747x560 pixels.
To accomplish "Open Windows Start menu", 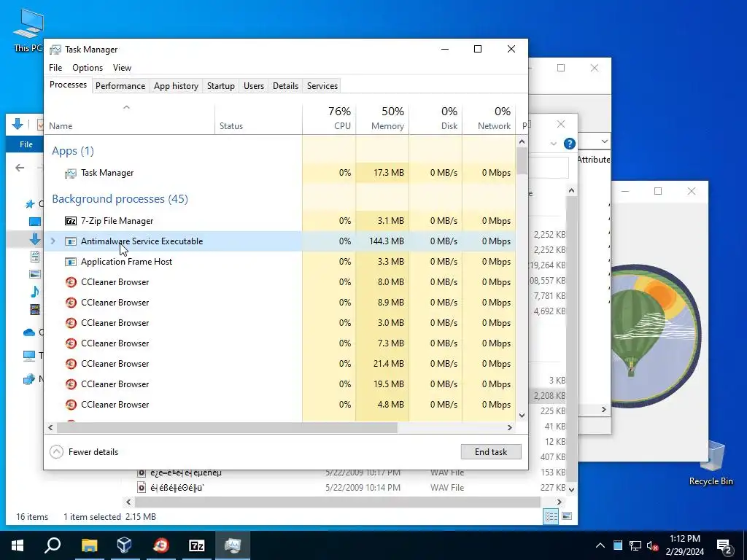I will [x=18, y=545].
